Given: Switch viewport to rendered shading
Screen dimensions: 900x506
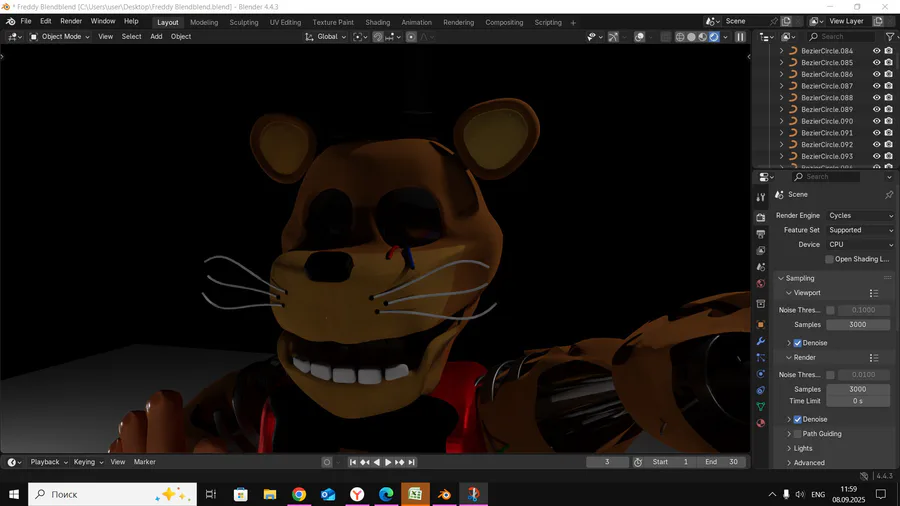Looking at the screenshot, I should tap(713, 37).
